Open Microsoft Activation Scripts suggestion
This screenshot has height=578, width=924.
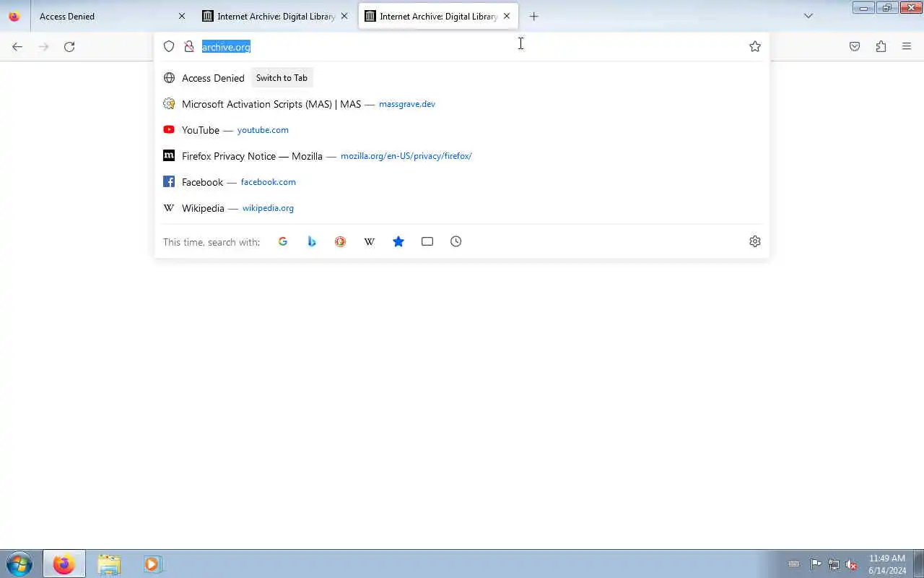[462, 104]
